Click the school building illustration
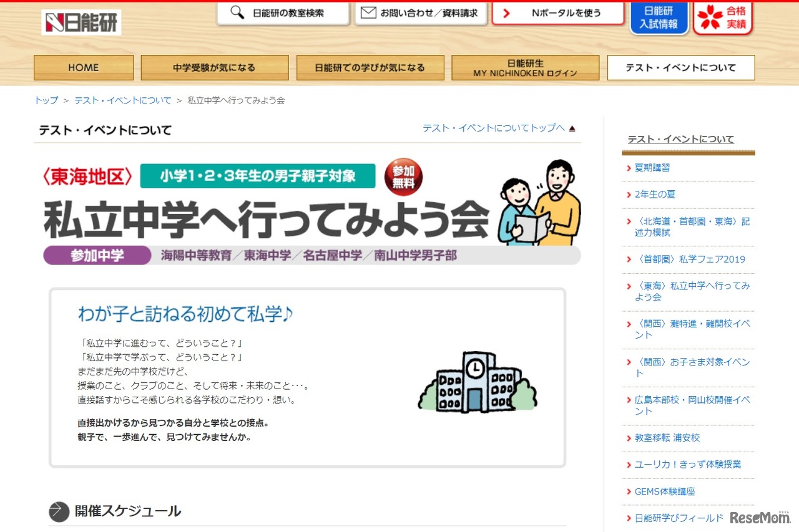 point(477,382)
